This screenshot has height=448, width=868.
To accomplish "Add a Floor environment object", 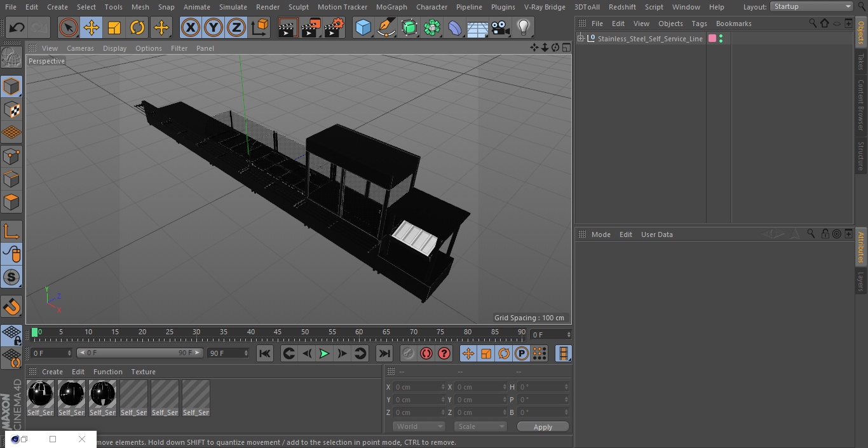I will [478, 27].
